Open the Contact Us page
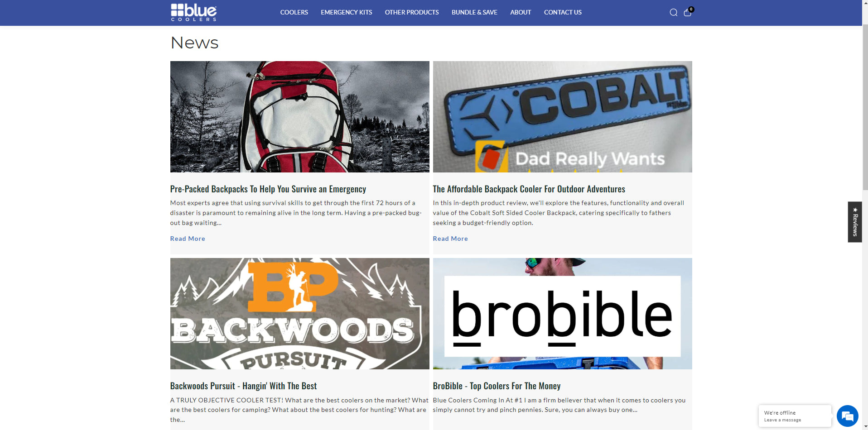The image size is (868, 430). [x=563, y=12]
